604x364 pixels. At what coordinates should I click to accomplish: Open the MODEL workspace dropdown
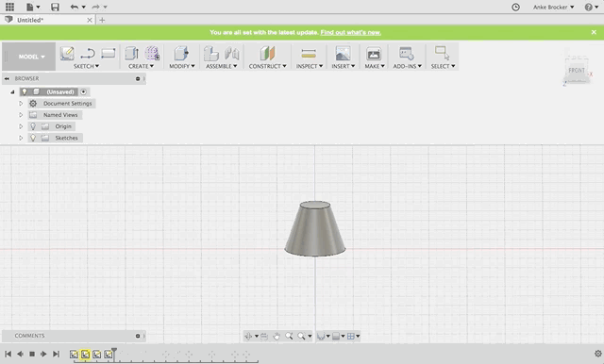31,57
